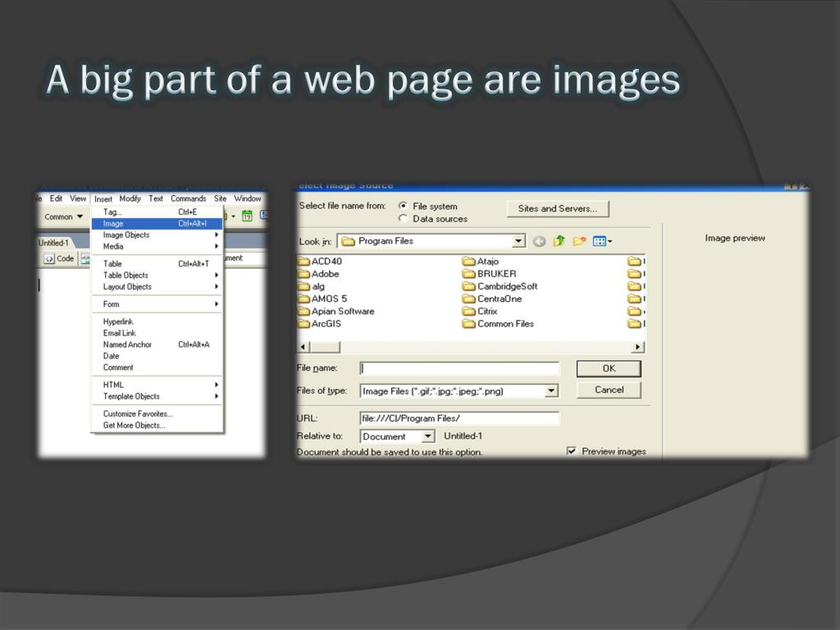Toggle the Preview images checkbox
Image resolution: width=840 pixels, height=630 pixels.
click(571, 451)
